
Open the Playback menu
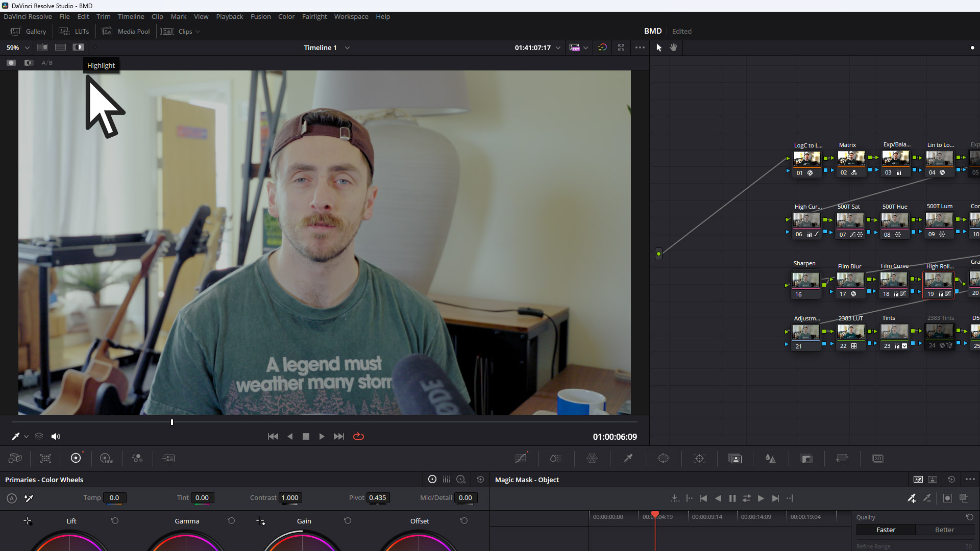point(229,16)
